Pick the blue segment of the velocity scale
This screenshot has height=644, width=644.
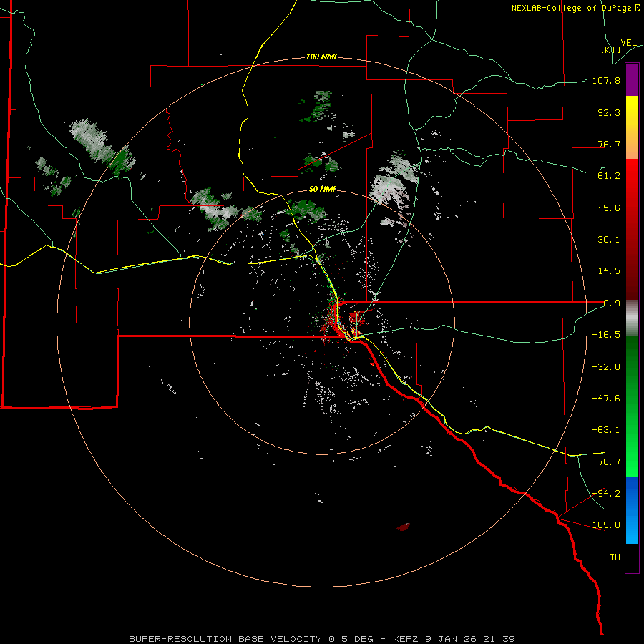(632, 510)
